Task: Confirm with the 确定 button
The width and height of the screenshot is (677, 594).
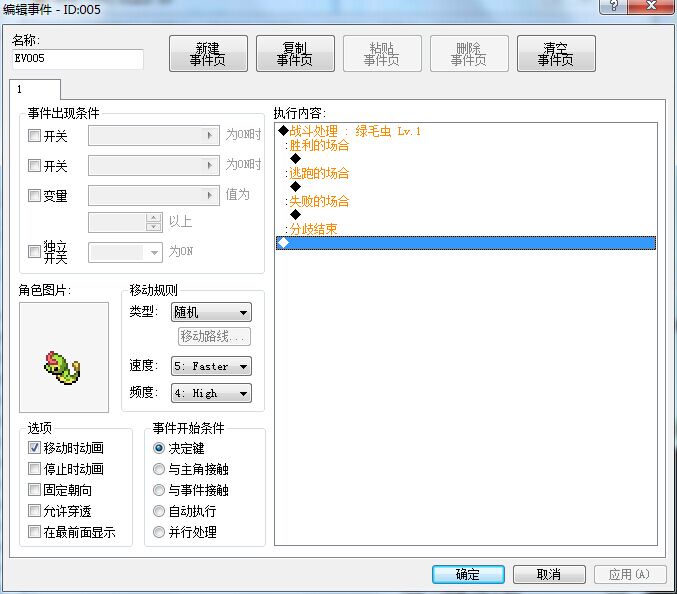Action: point(468,574)
